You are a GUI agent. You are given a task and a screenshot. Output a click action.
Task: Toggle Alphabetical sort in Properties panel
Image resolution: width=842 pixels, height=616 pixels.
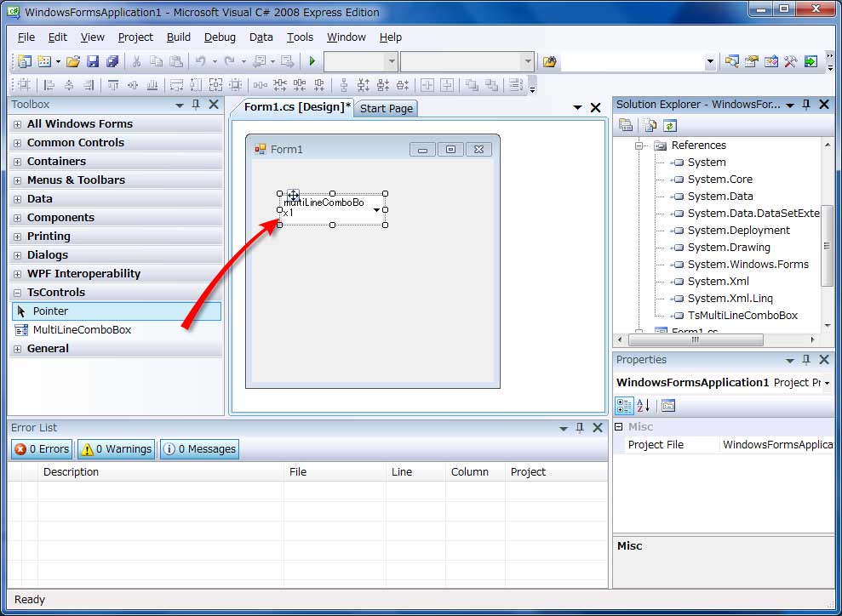point(644,406)
